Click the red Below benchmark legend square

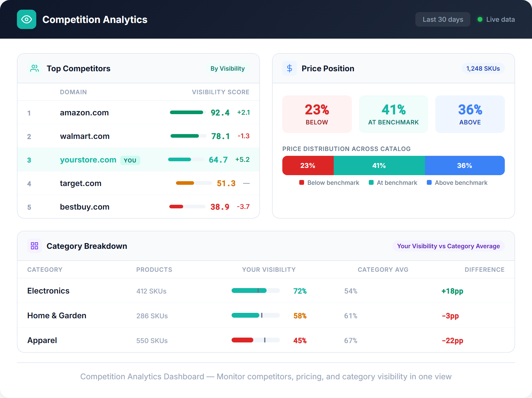pyautogui.click(x=301, y=182)
